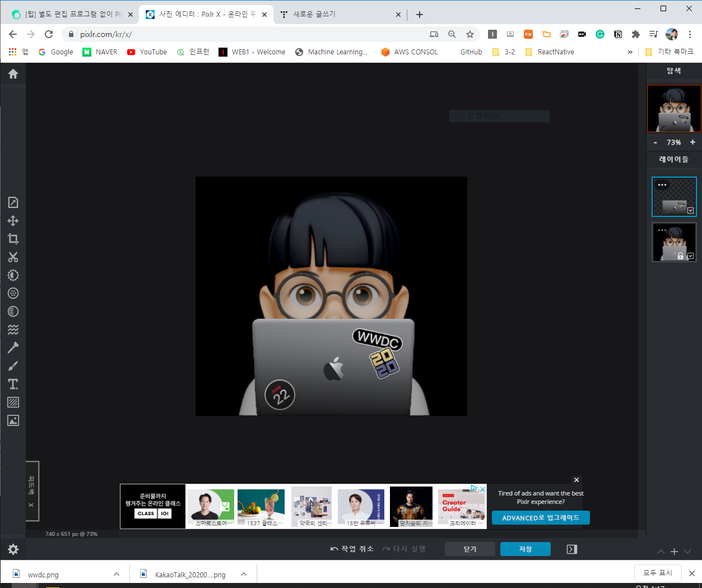This screenshot has width=702, height=588.
Task: Add a new layer with plus
Action: coord(674,552)
